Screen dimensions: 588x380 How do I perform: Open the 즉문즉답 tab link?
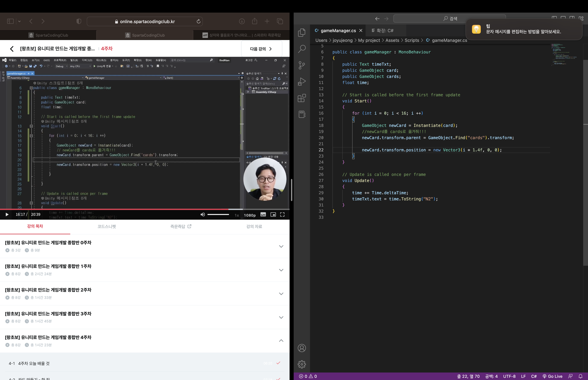coord(181,226)
